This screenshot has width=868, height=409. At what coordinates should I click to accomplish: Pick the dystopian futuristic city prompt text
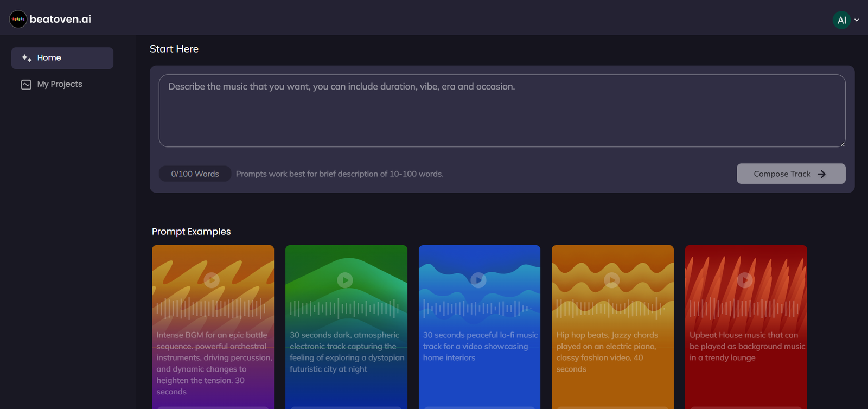click(x=347, y=352)
